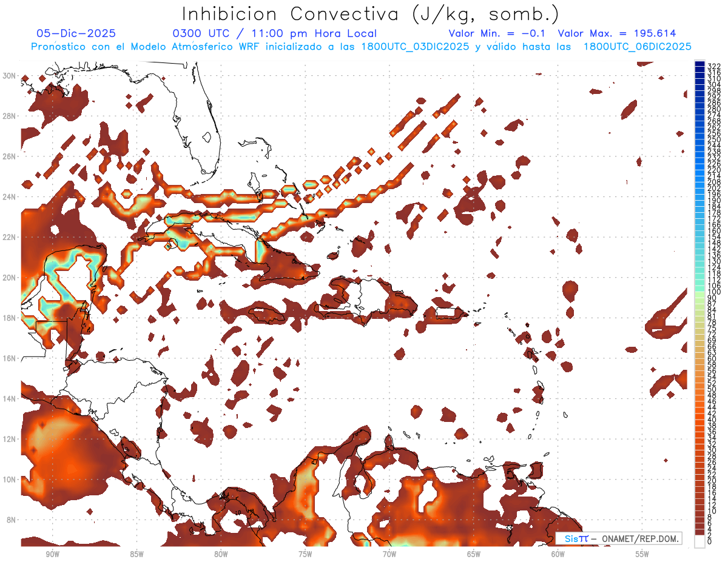
Task: Click the '40' color bar label
Action: [712, 420]
